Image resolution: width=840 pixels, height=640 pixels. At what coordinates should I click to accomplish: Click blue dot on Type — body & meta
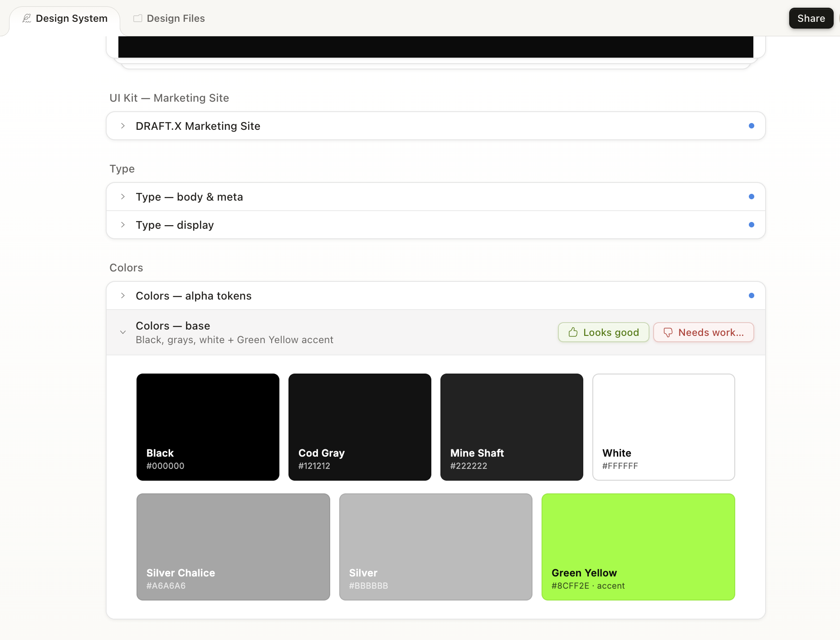click(752, 197)
